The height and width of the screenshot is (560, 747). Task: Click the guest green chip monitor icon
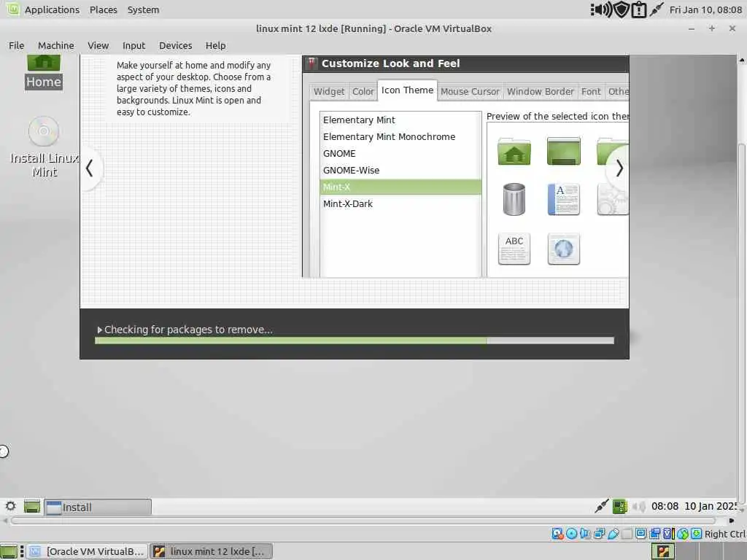619,506
